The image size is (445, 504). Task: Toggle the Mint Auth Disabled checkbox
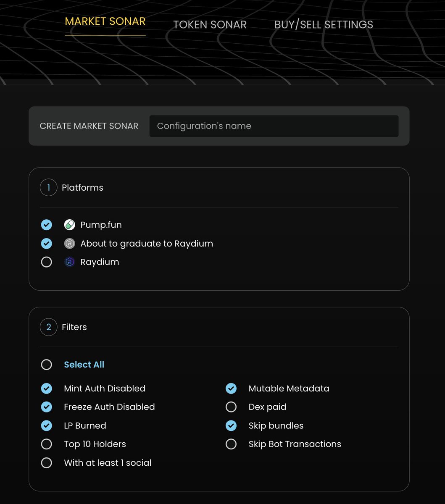tap(47, 388)
